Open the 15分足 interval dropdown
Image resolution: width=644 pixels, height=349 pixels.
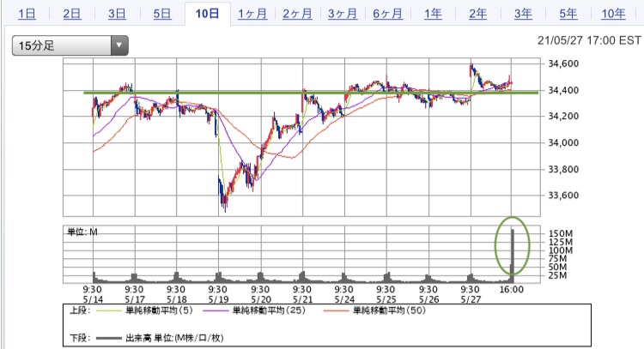click(x=70, y=45)
